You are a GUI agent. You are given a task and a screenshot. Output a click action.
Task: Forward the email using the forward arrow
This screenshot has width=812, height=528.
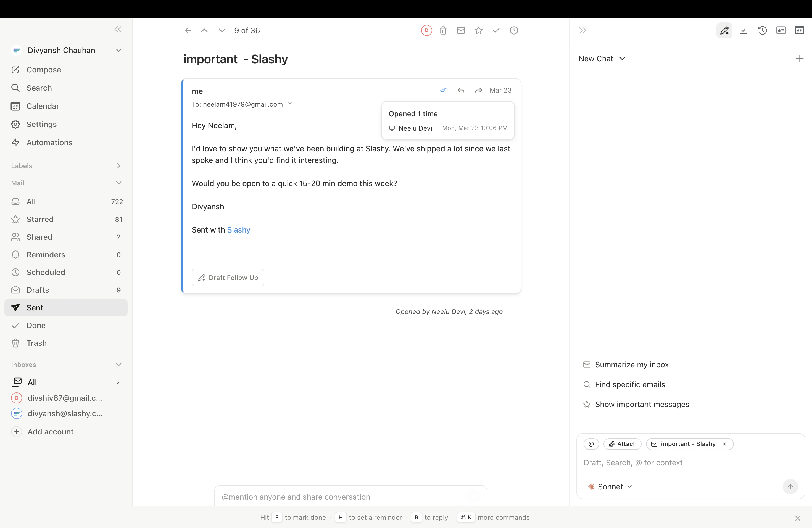point(478,90)
